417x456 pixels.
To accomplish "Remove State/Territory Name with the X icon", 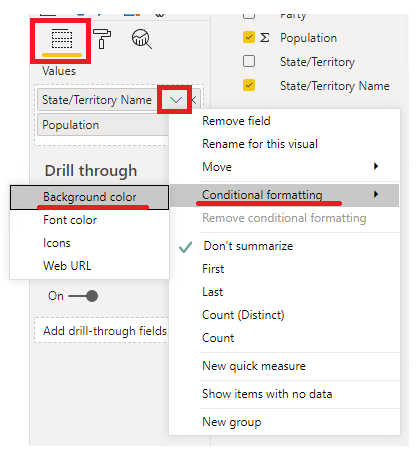I will [x=193, y=100].
